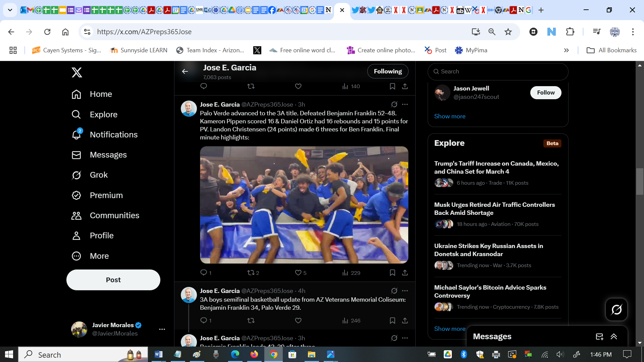644x362 pixels.
Task: Open the More menu in sidebar
Action: 99,256
